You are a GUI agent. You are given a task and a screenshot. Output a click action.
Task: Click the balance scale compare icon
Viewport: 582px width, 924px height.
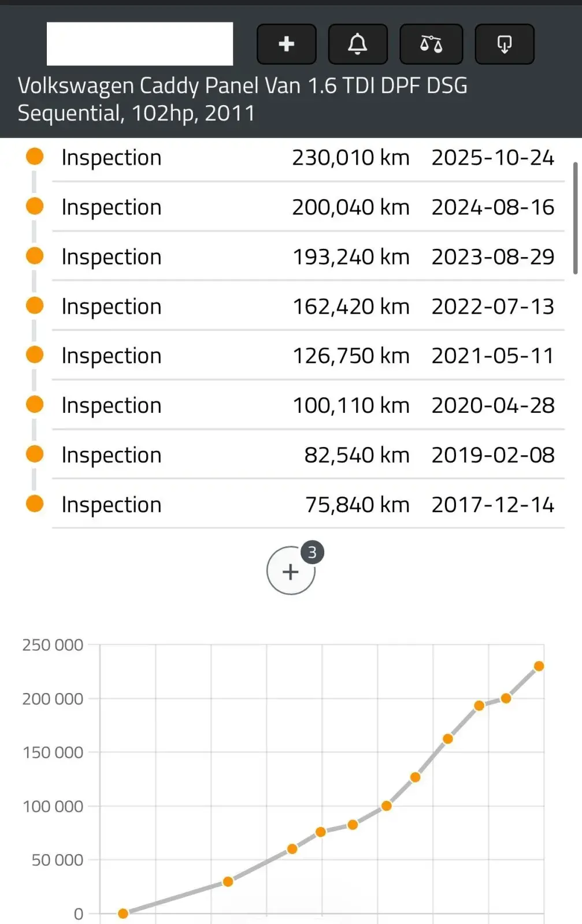pyautogui.click(x=431, y=44)
